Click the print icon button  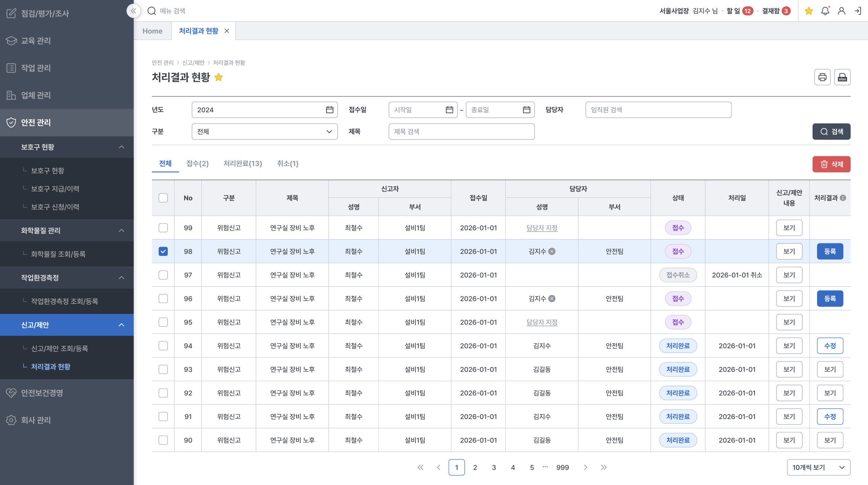(822, 77)
